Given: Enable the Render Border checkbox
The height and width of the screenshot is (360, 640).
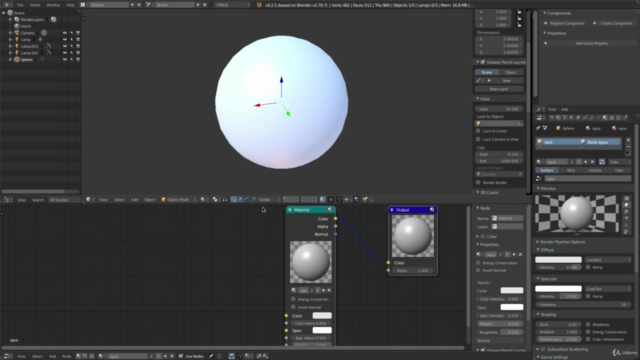Looking at the screenshot, I should click(478, 182).
